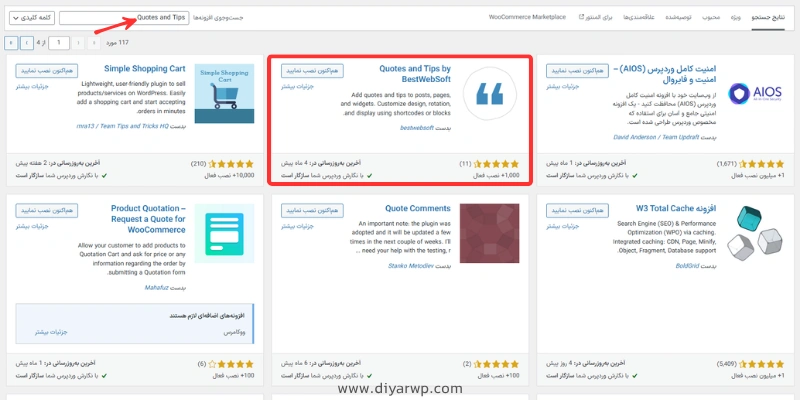Install the Quote Comments plugin
800x400 pixels.
[x=312, y=211]
